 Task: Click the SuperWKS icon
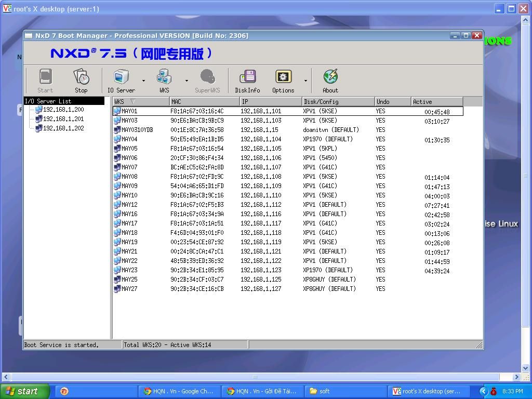pos(207,78)
